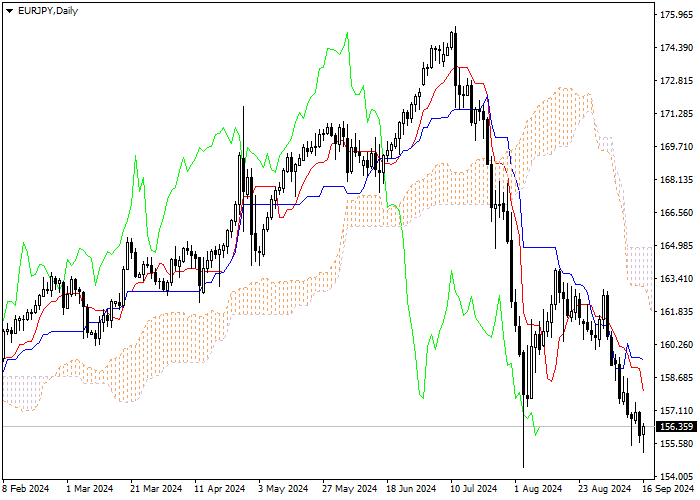
Task: Click the 18 Jun 2024 date label
Action: 411,489
